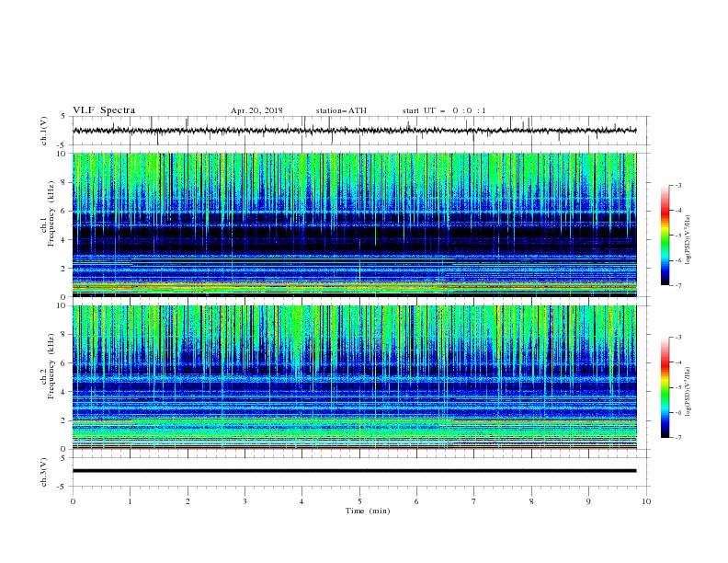
Task: Click the "1" tick label on time axis
Action: (130, 501)
